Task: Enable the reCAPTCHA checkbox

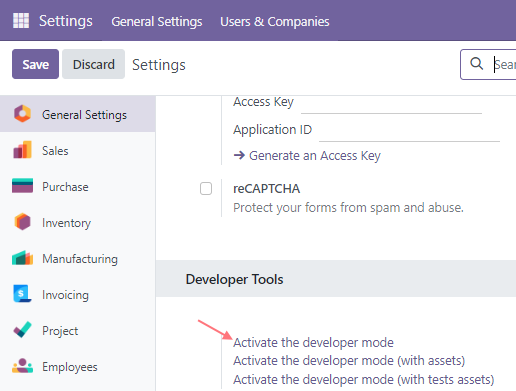Action: click(x=206, y=188)
